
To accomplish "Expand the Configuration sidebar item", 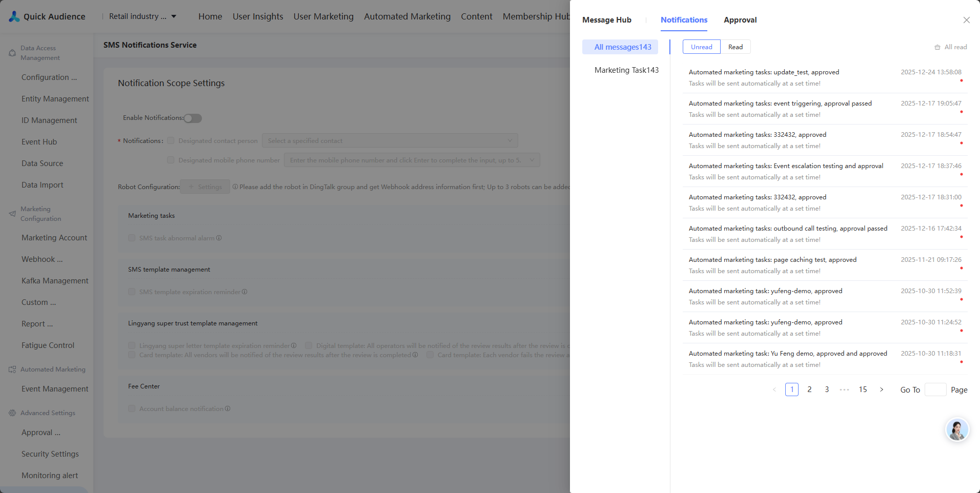I will click(x=49, y=77).
